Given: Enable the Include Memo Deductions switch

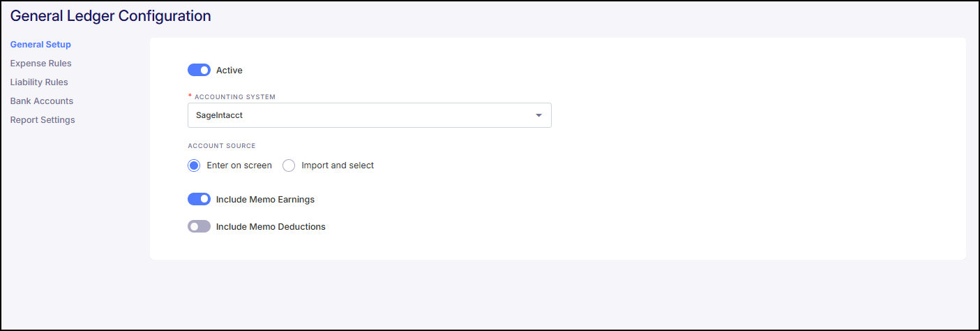Looking at the screenshot, I should [x=199, y=226].
